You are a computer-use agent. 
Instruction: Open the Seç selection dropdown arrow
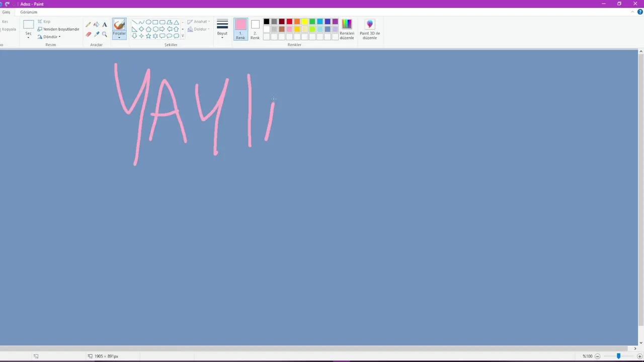point(28,37)
